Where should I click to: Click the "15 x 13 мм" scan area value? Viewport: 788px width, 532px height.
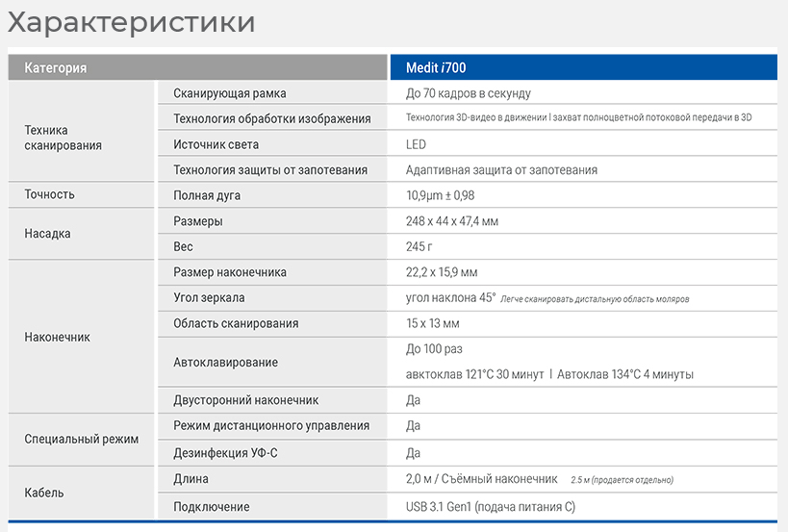(x=433, y=324)
